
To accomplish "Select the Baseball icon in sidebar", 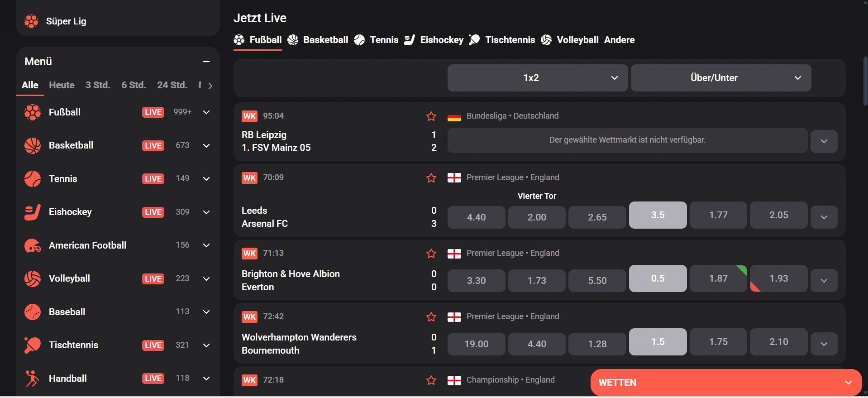I will (33, 312).
